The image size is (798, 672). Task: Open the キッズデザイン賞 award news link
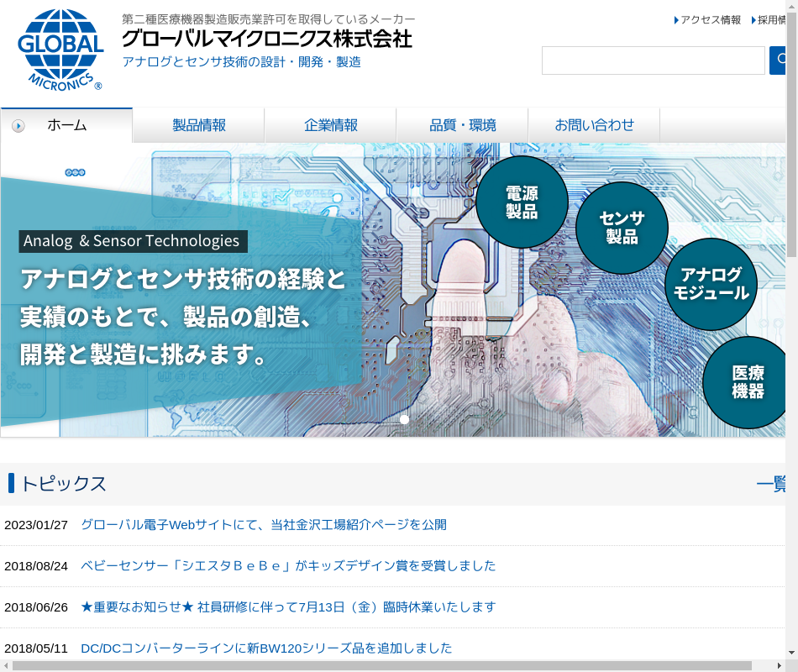288,566
